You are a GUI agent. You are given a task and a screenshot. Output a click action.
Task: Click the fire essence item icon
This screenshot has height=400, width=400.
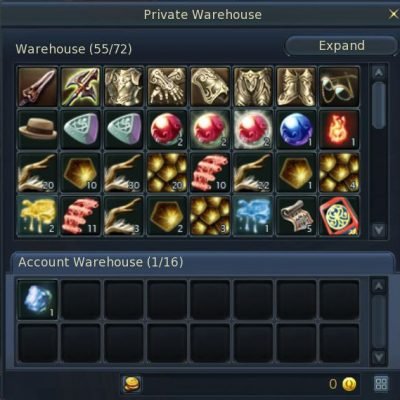point(339,130)
